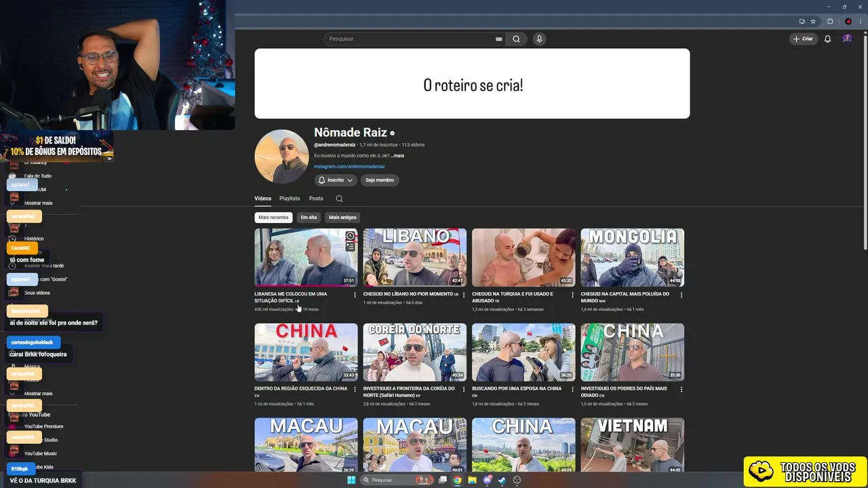This screenshot has height=488, width=868.
Task: Click the Seja membro button
Action: click(x=380, y=180)
